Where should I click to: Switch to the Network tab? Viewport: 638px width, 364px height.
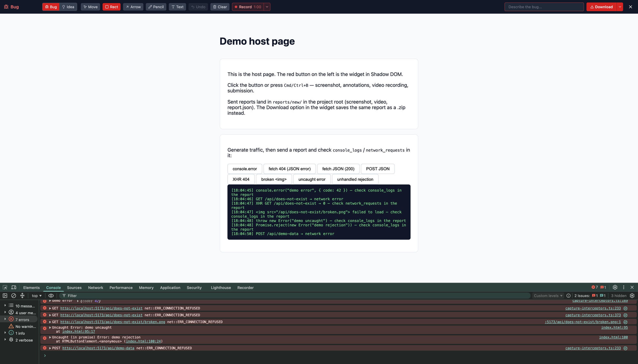95,287
